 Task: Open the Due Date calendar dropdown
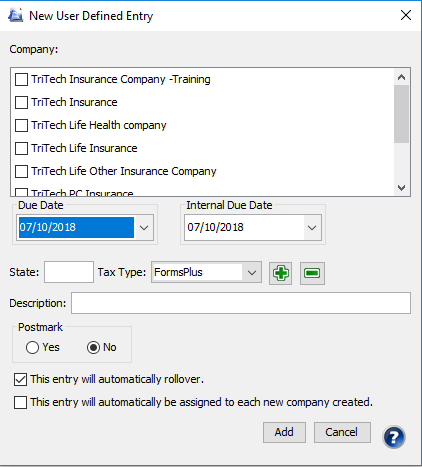coord(144,228)
